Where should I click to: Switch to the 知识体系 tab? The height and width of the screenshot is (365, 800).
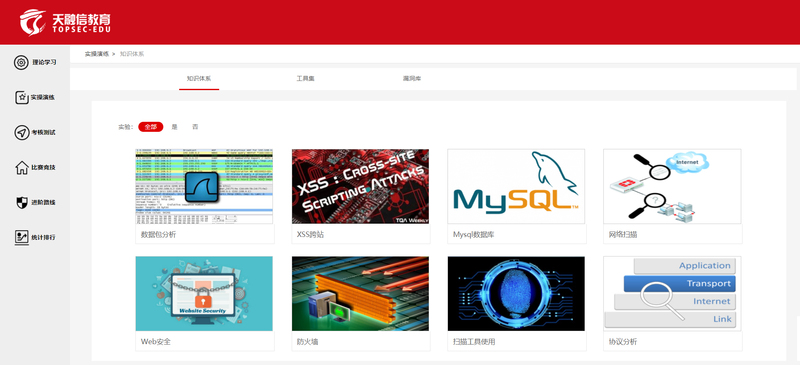pyautogui.click(x=199, y=79)
